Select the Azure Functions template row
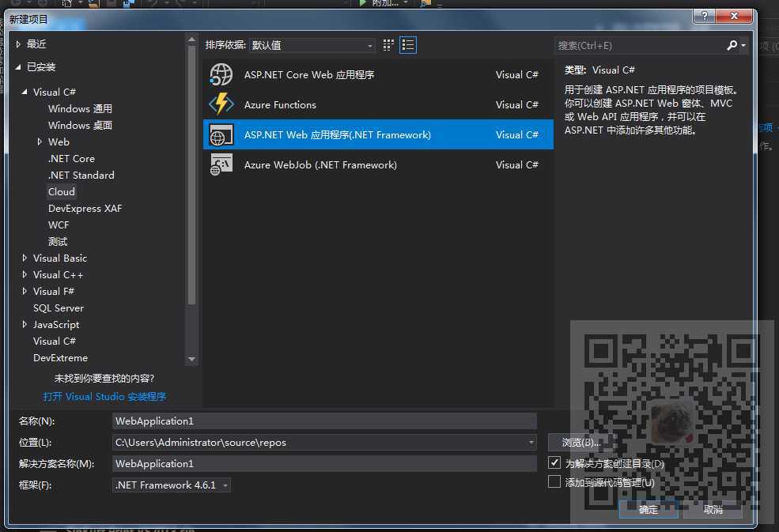This screenshot has width=779, height=532. [378, 104]
